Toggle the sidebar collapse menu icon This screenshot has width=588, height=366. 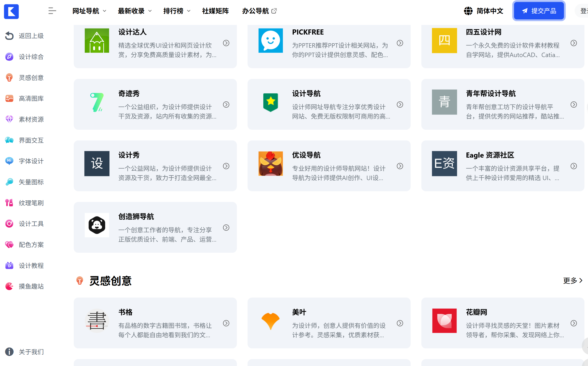click(x=52, y=11)
